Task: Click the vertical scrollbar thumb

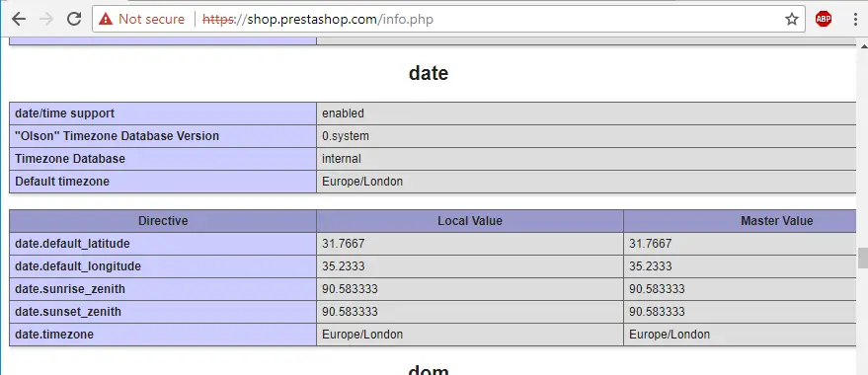Action: [x=862, y=258]
